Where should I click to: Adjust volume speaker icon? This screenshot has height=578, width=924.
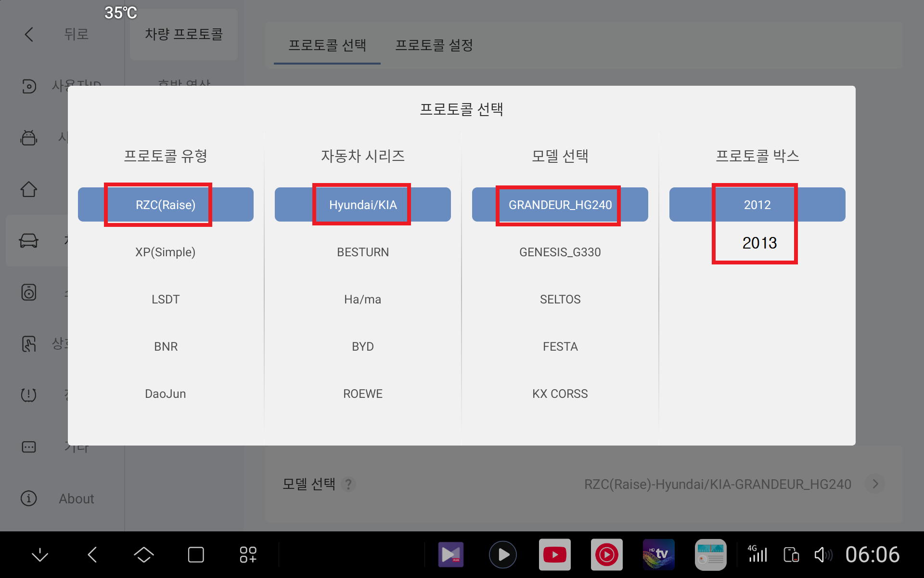pos(823,555)
